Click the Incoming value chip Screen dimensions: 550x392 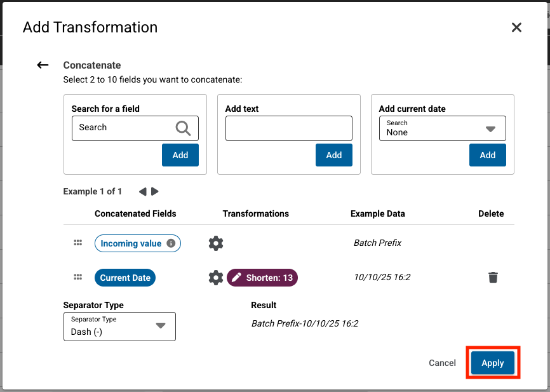137,243
